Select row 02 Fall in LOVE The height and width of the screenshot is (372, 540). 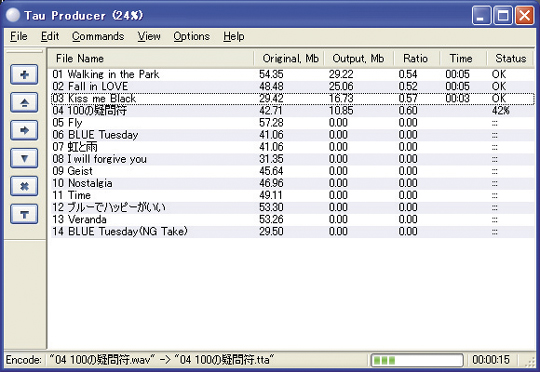[293, 86]
